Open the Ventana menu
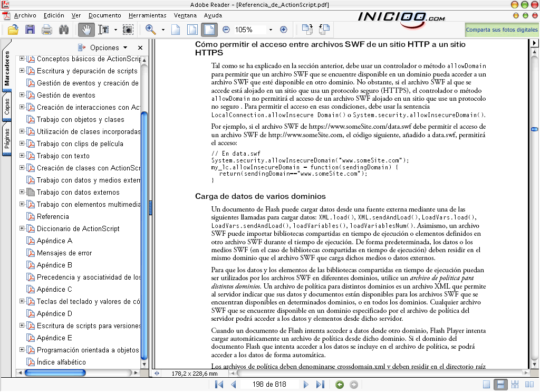The width and height of the screenshot is (540, 392). (185, 15)
